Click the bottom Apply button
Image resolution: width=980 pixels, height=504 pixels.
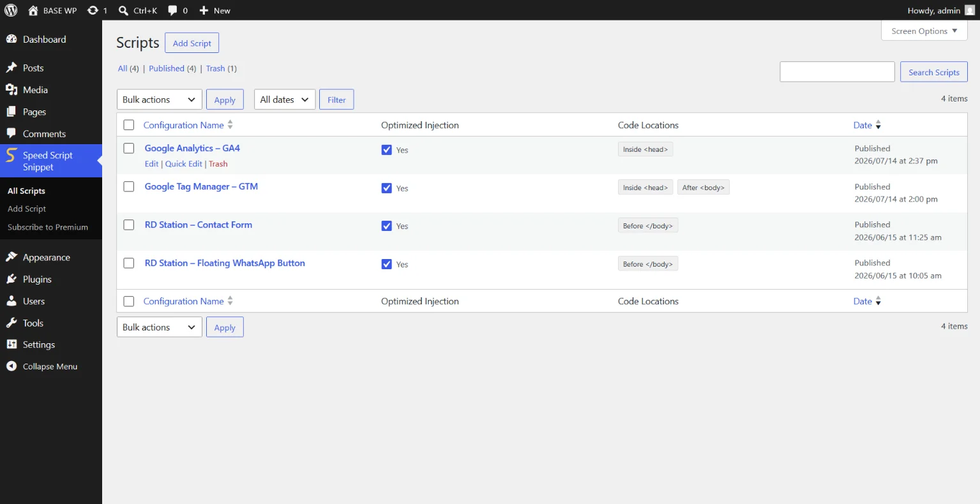pos(225,327)
